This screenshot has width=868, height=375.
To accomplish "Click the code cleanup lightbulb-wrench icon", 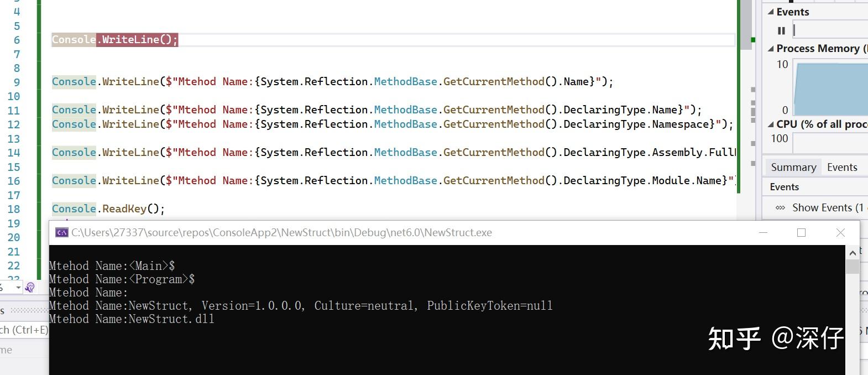I will coord(30,287).
